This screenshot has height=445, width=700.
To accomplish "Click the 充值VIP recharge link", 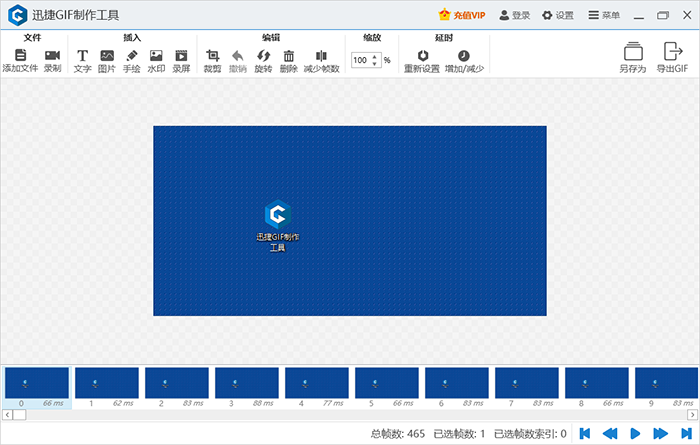I will click(461, 15).
